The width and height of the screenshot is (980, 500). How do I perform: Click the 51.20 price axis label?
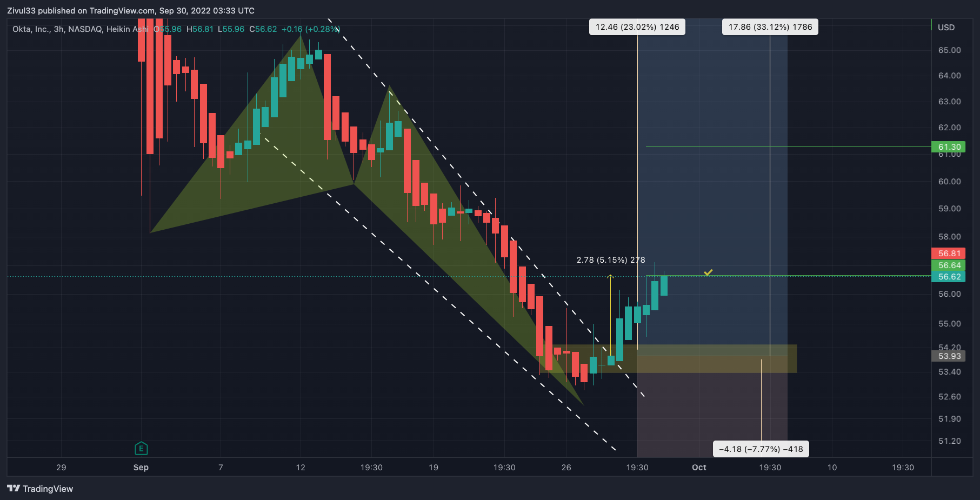(950, 441)
